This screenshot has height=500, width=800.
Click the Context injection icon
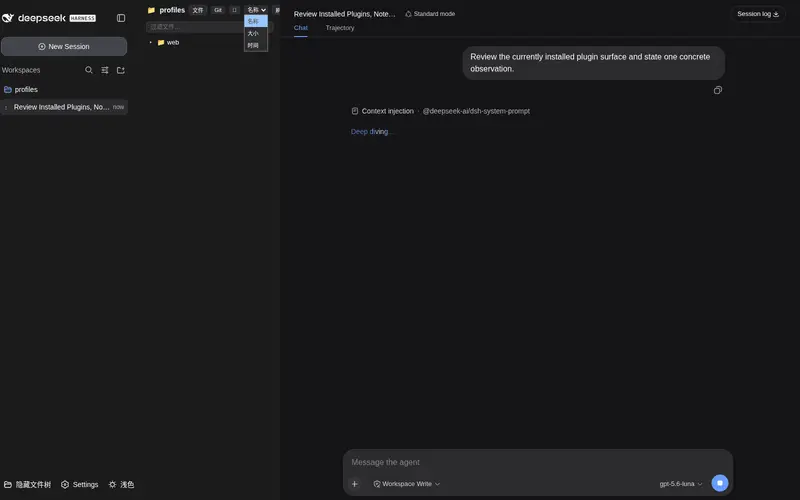click(355, 111)
